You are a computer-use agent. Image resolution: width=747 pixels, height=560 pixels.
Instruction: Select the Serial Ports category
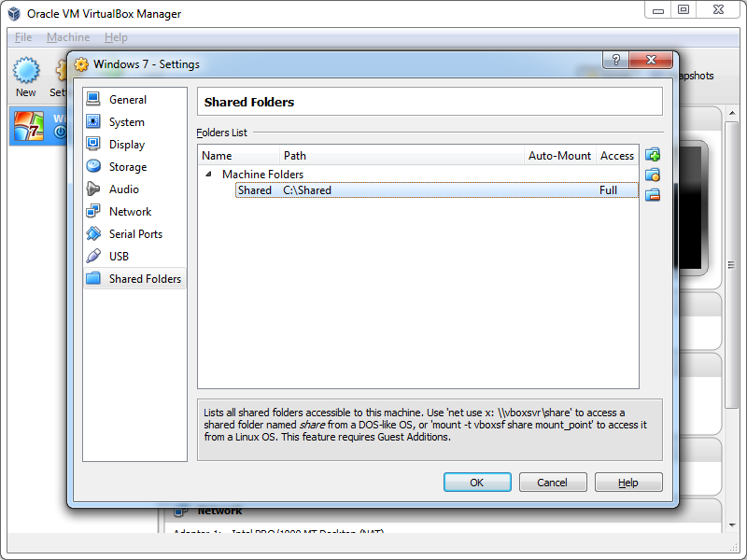tap(134, 234)
